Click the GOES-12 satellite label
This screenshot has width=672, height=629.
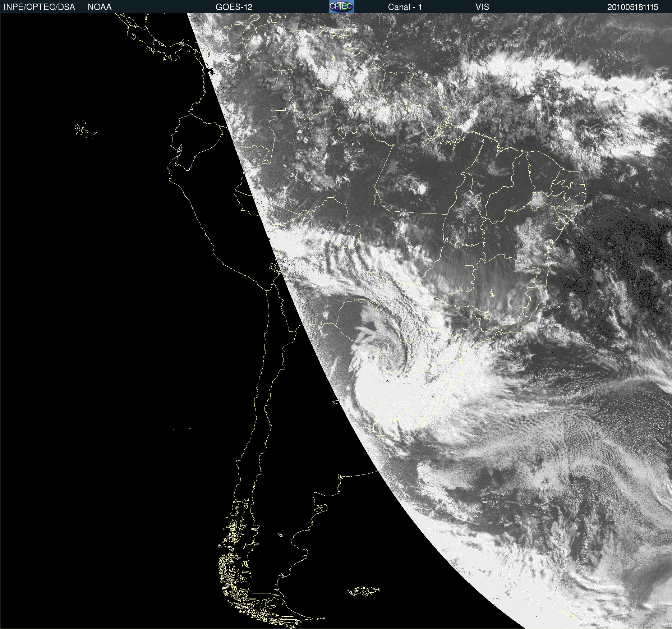[234, 7]
